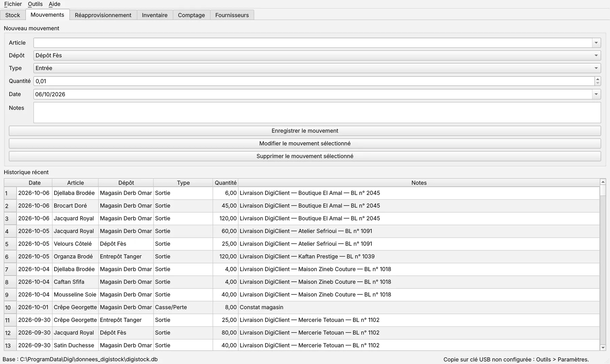
Task: Click the Velours Côtelé article cell
Action: coord(75,244)
